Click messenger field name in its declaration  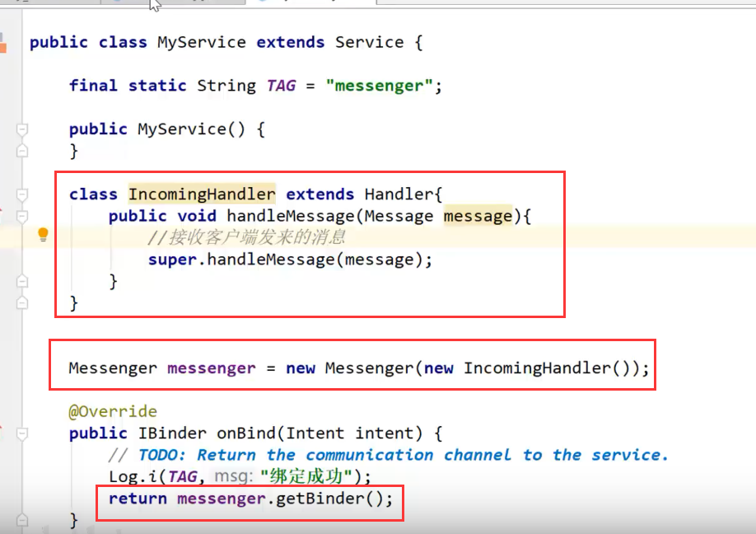[211, 368]
